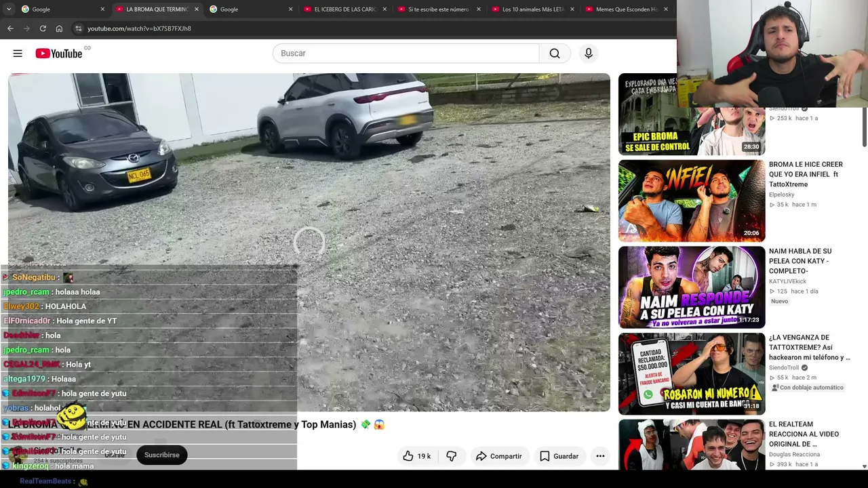The image size is (868, 488).
Task: Visit the Douglas Reacciona channel link
Action: pyautogui.click(x=794, y=454)
